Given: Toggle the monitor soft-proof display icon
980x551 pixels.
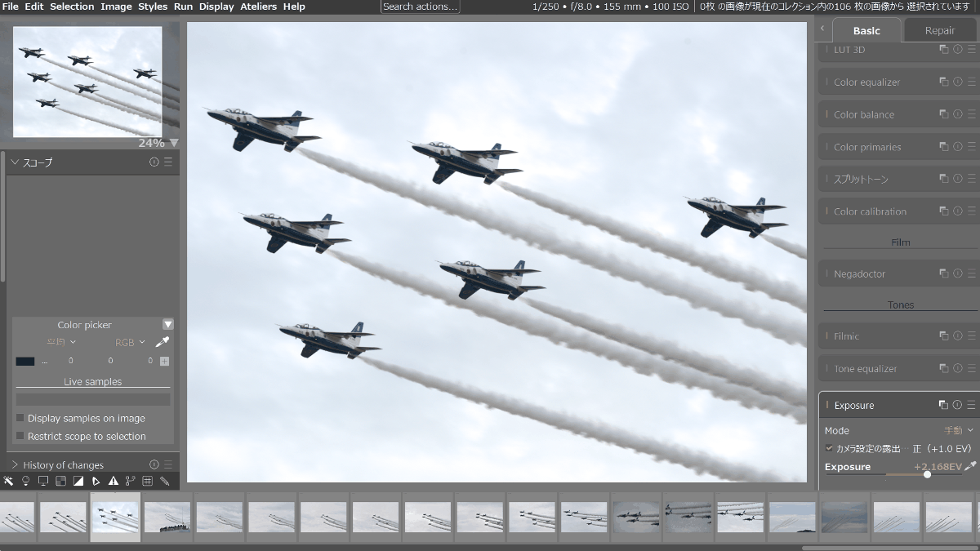Looking at the screenshot, I should (x=43, y=481).
